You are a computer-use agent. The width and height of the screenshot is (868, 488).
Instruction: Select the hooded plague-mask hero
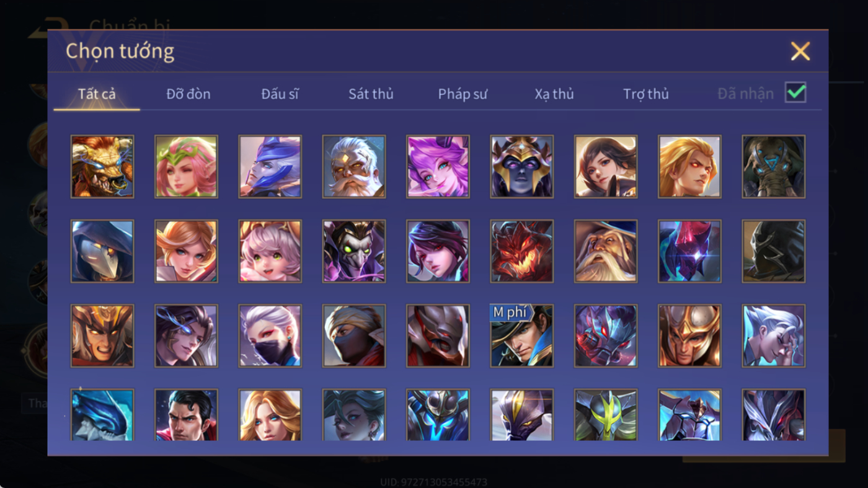point(102,251)
